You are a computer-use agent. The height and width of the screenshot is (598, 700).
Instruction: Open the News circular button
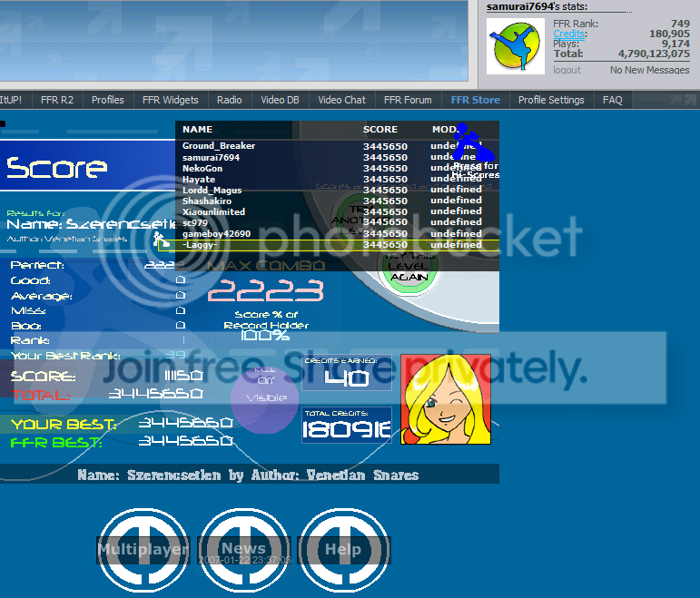point(244,548)
